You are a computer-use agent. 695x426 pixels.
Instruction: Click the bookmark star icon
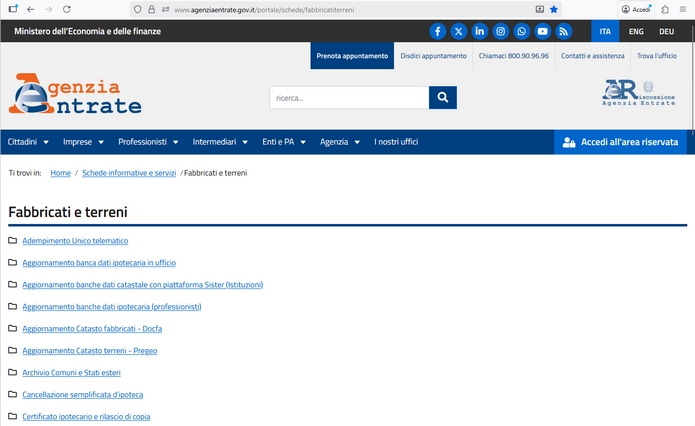554,9
